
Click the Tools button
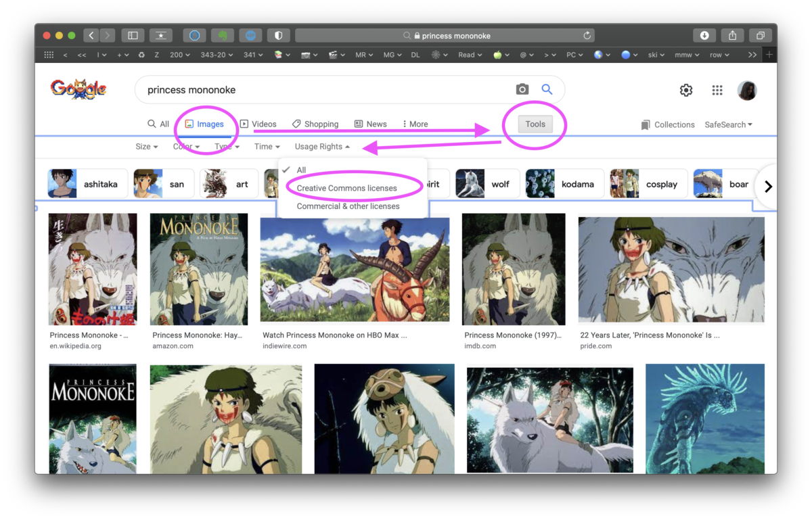(x=535, y=124)
